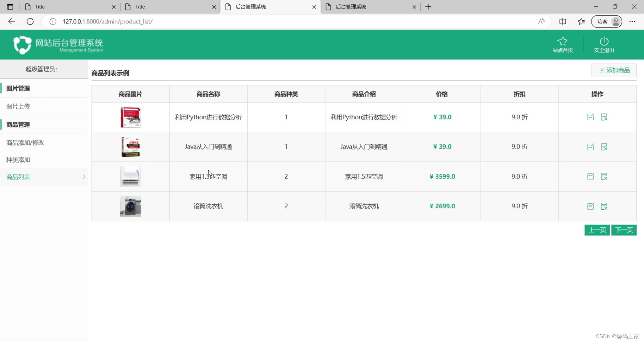Open the 访客 profile menu

[606, 22]
